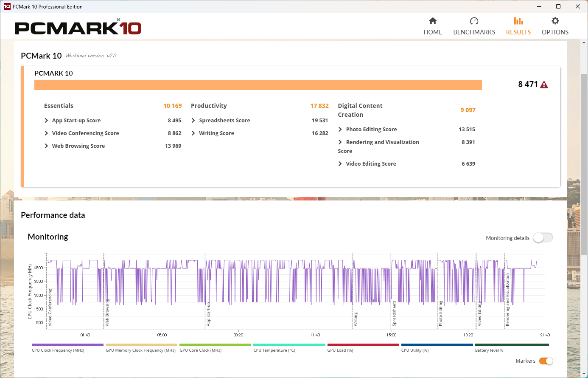Click the CPU Clock Frequency MHz axis label
Viewport: 588px width, 378px height.
[x=30, y=291]
